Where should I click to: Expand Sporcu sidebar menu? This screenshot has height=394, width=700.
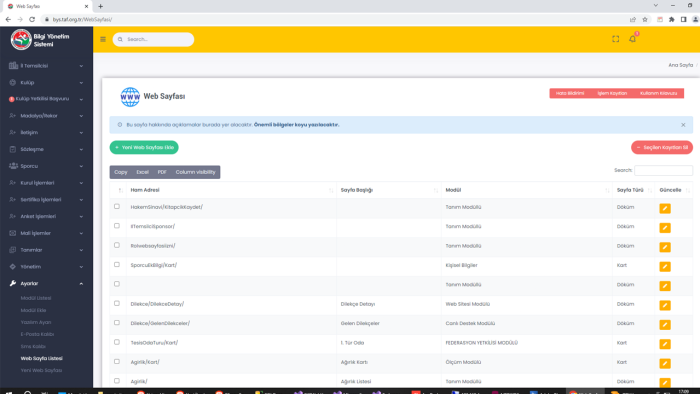coord(46,166)
